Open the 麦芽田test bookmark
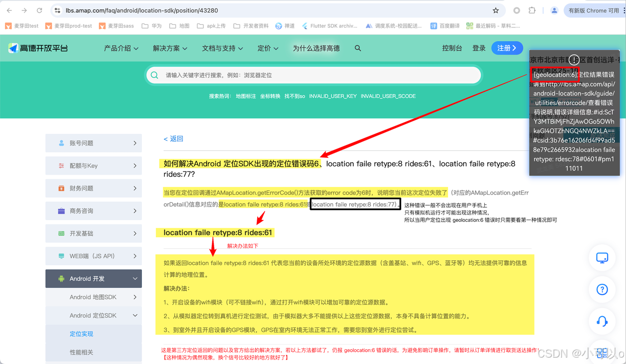The width and height of the screenshot is (626, 364). (22, 26)
